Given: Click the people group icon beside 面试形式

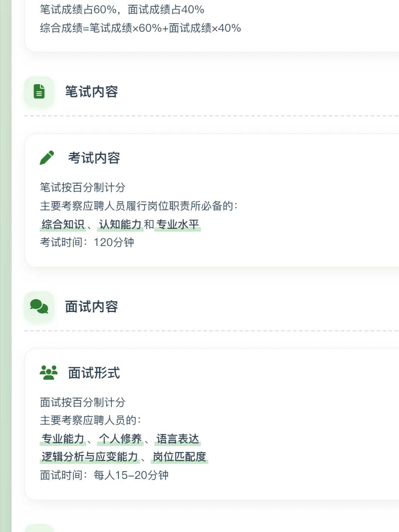Looking at the screenshot, I should (x=48, y=373).
